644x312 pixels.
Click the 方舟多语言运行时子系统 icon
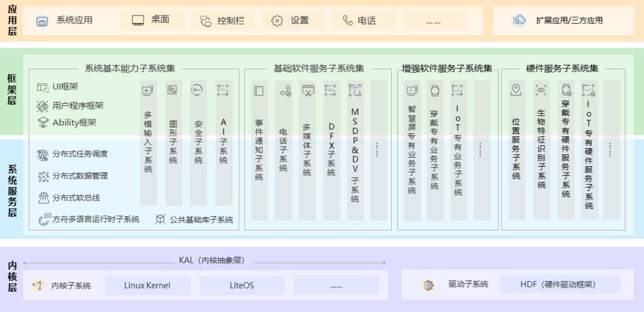click(x=44, y=219)
